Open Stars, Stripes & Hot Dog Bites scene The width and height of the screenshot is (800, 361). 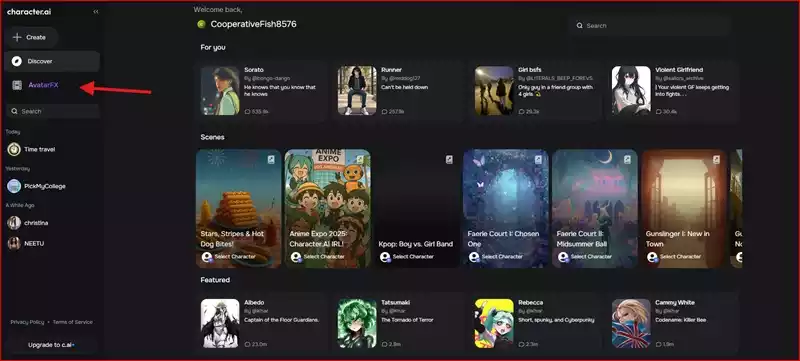(238, 209)
